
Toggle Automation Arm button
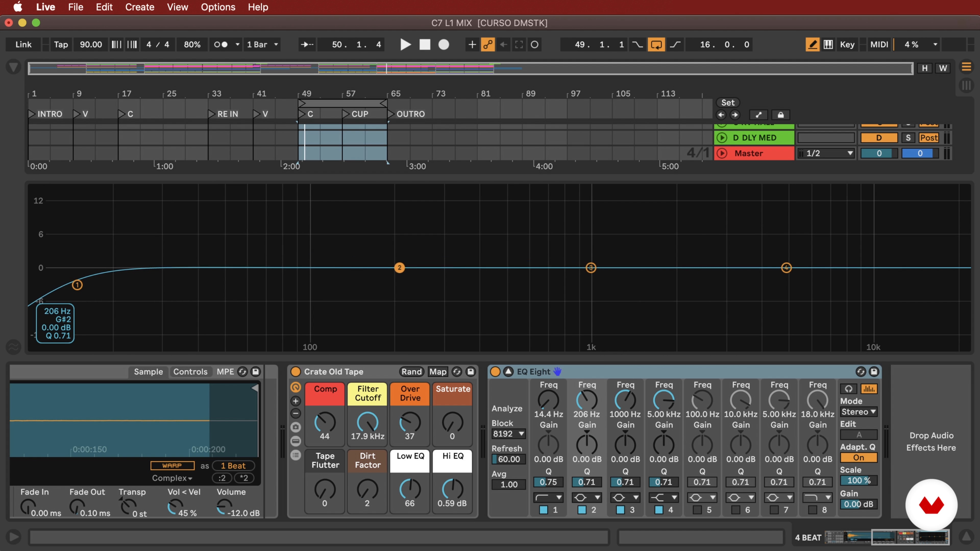point(488,44)
